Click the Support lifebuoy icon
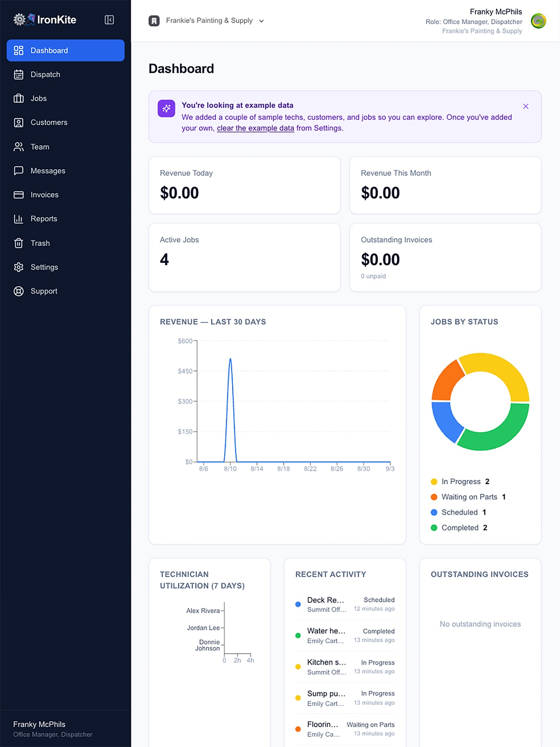Image resolution: width=560 pixels, height=747 pixels. (x=19, y=291)
